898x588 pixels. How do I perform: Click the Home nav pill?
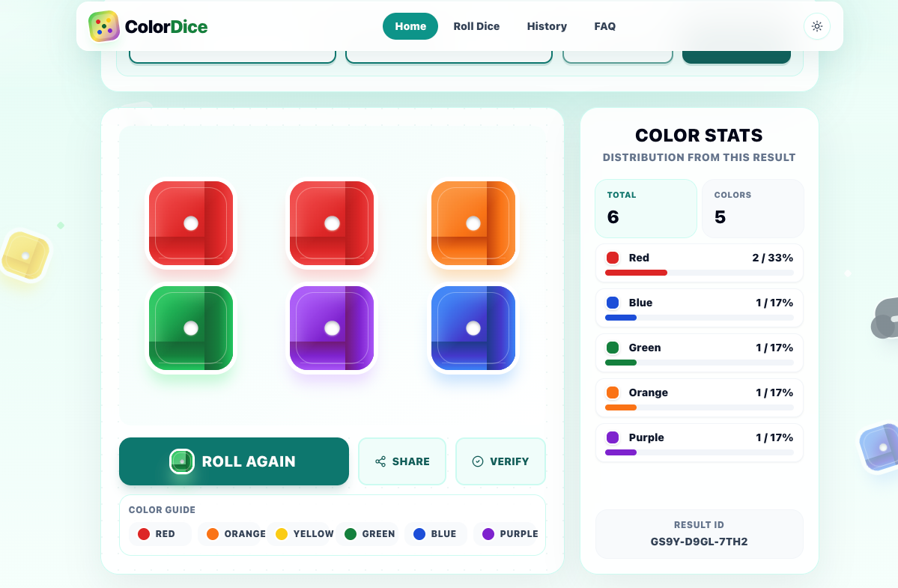click(410, 26)
